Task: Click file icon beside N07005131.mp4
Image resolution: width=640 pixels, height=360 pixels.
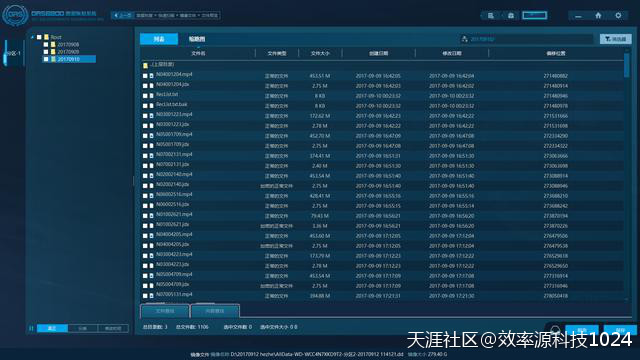Action: [151, 296]
